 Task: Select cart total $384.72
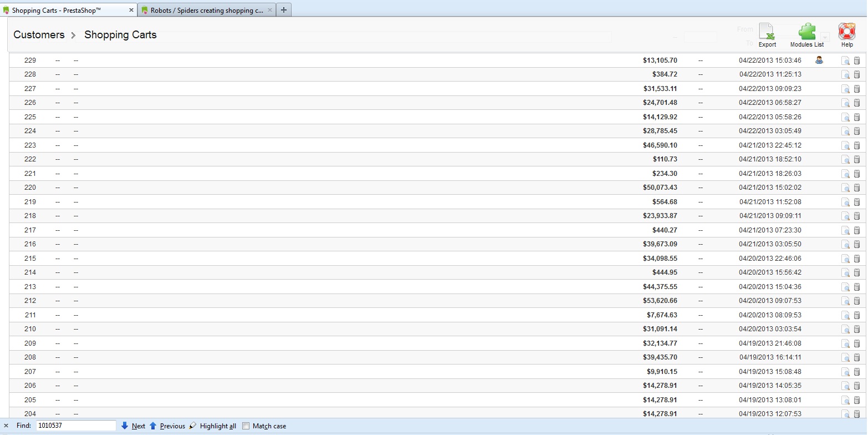tap(665, 74)
